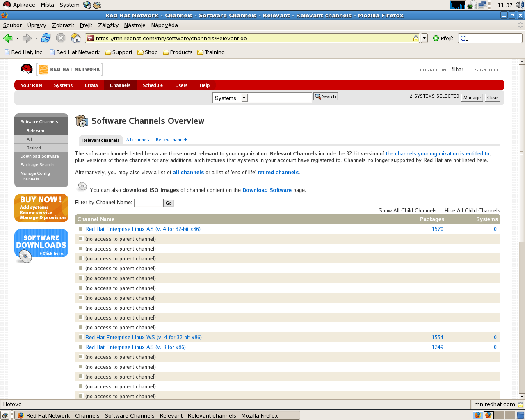Launch the web browser panel launcher icon
Screen dimensions: 525x420
(x=87, y=5)
